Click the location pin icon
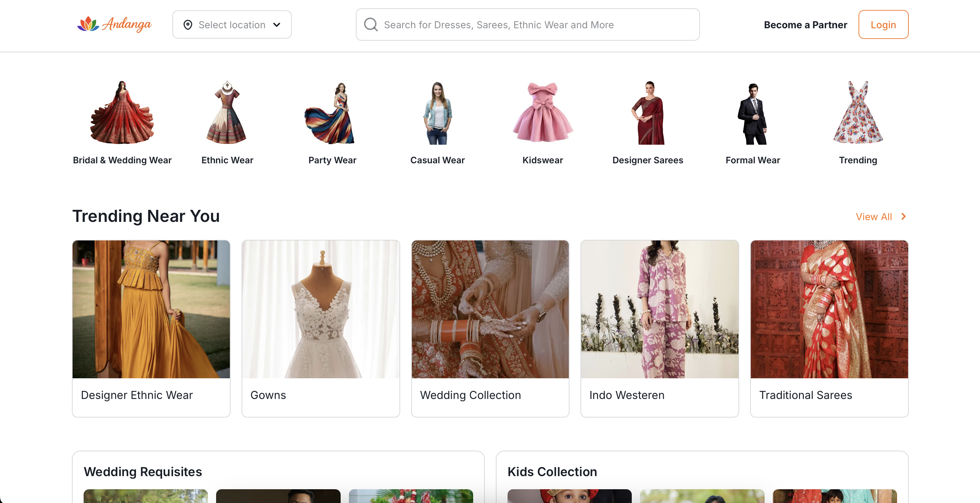Image resolution: width=980 pixels, height=503 pixels. click(x=188, y=25)
